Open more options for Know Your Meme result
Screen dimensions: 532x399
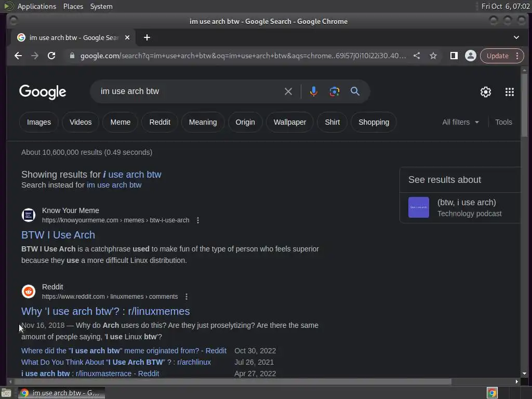tap(198, 220)
